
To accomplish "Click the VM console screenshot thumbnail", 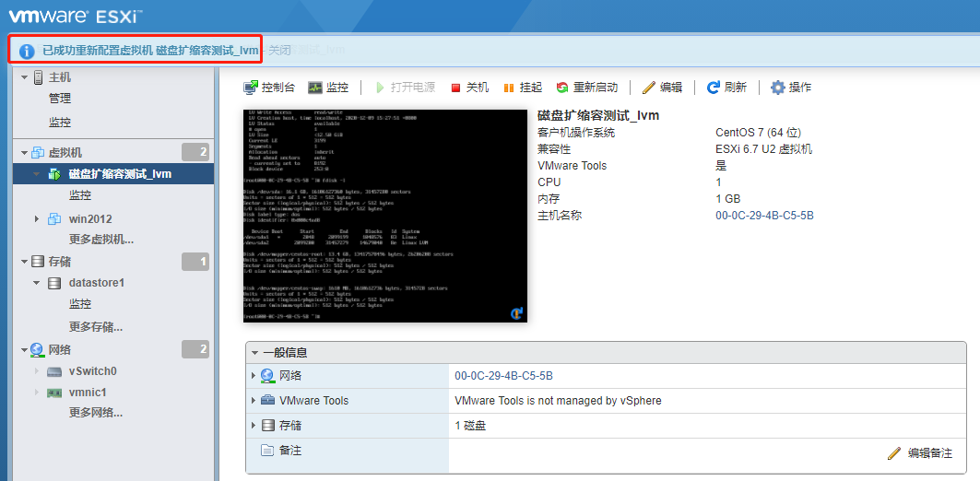I will (385, 217).
